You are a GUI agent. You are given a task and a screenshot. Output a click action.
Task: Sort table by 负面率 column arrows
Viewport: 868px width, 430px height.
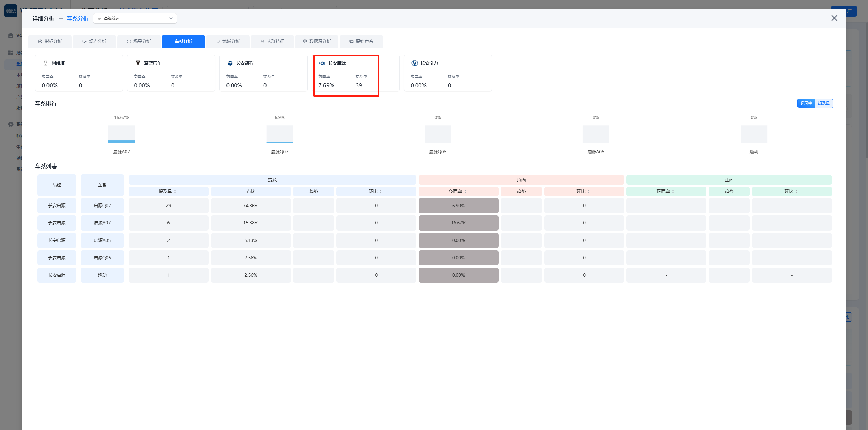465,192
